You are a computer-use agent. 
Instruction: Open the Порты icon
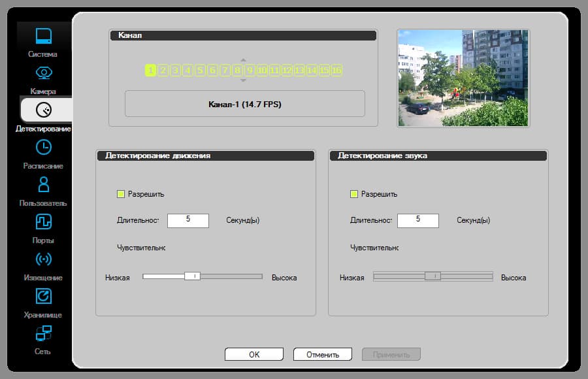[x=44, y=222]
